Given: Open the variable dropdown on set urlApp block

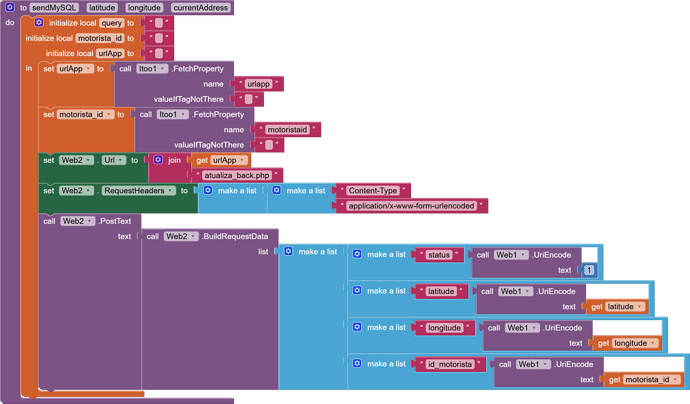Looking at the screenshot, I should tap(88, 69).
